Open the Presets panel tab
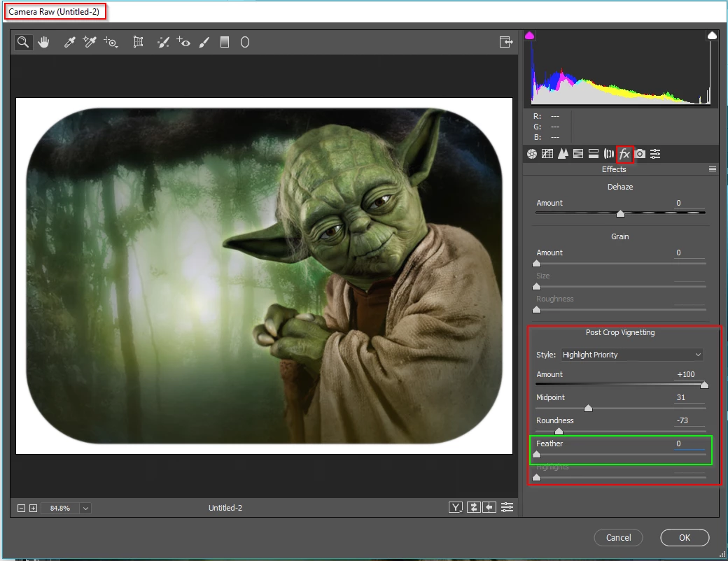 tap(655, 154)
